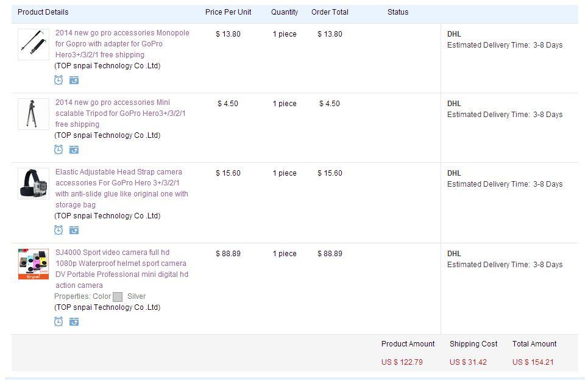Viewport: 588px width, 380px height.
Task: Click the calendar refresh icon under Head Strap product
Action: pos(74,230)
